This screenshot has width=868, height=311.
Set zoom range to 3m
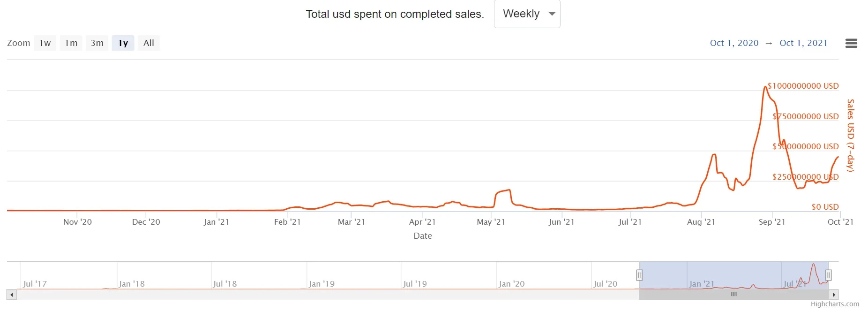coord(97,43)
